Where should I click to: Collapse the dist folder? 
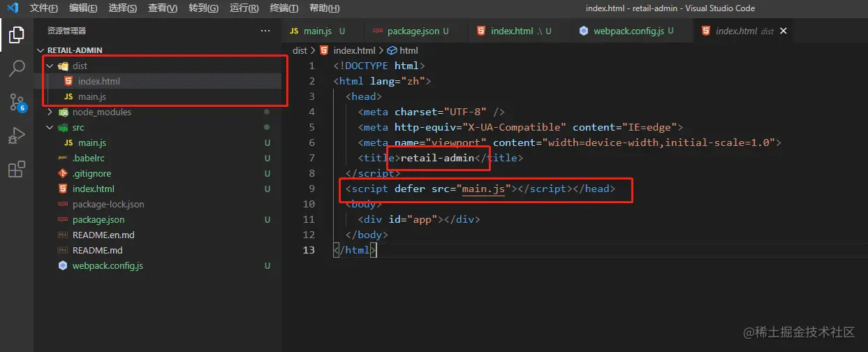click(50, 66)
